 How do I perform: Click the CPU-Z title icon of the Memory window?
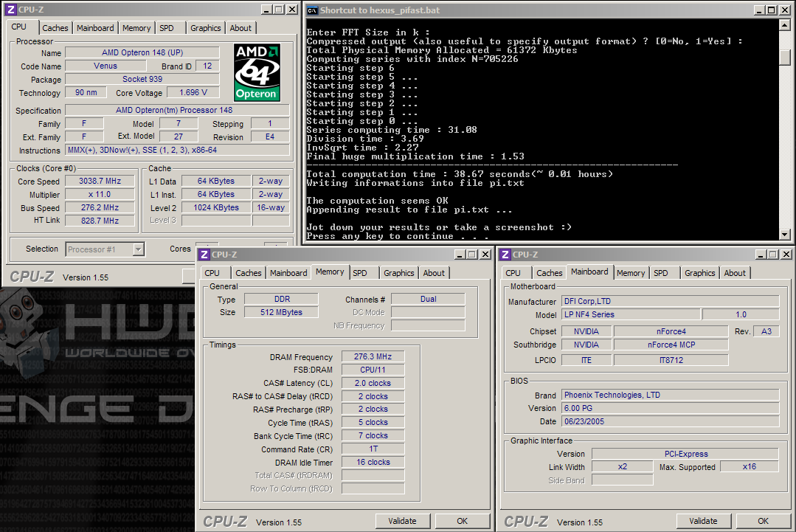click(204, 255)
